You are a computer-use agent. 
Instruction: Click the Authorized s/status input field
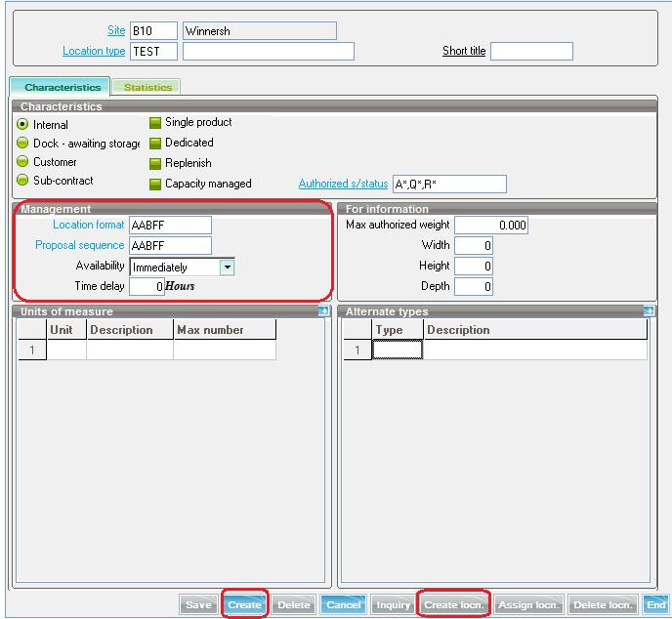coord(449,185)
